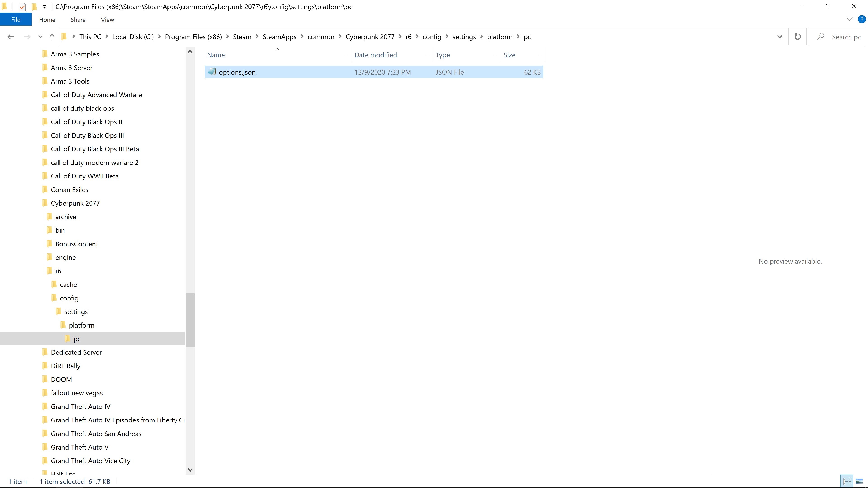The width and height of the screenshot is (868, 488).
Task: Sort by the Date modified column header
Action: click(375, 55)
